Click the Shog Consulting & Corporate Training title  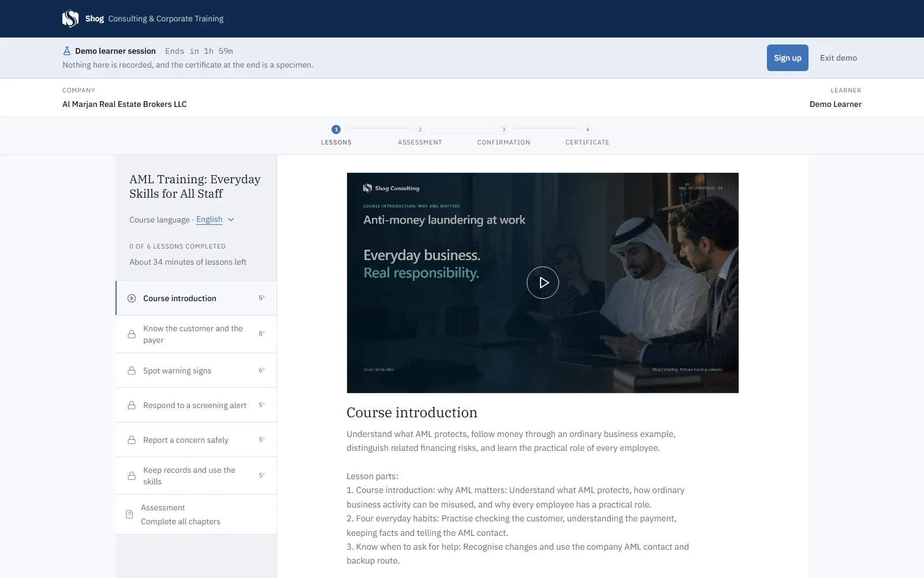154,18
